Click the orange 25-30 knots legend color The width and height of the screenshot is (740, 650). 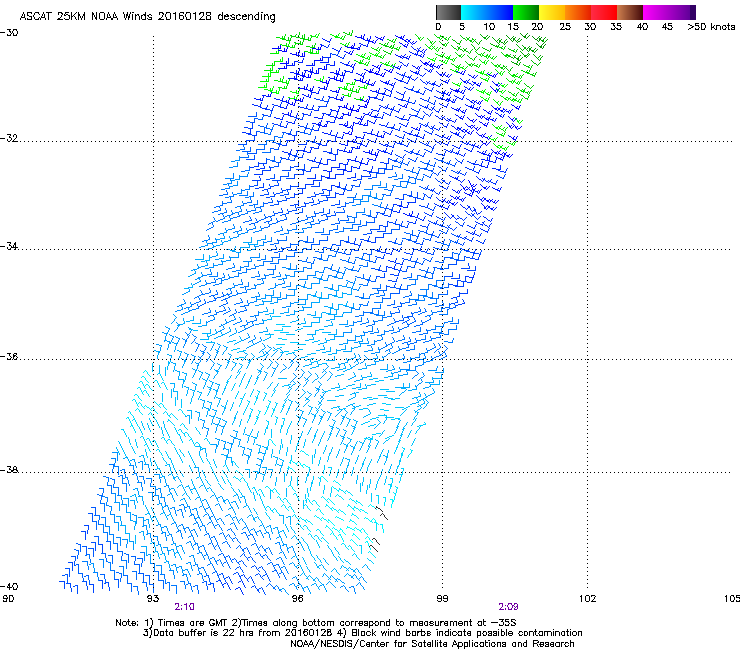pos(578,12)
